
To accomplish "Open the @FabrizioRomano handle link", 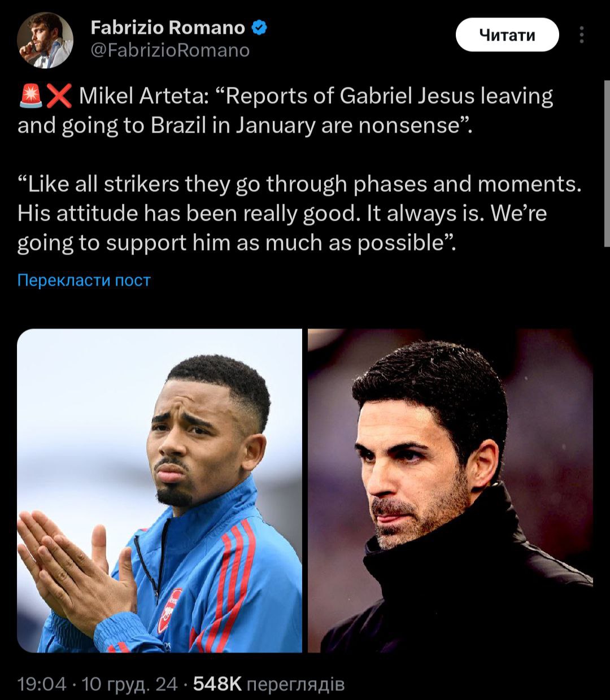I will click(170, 51).
